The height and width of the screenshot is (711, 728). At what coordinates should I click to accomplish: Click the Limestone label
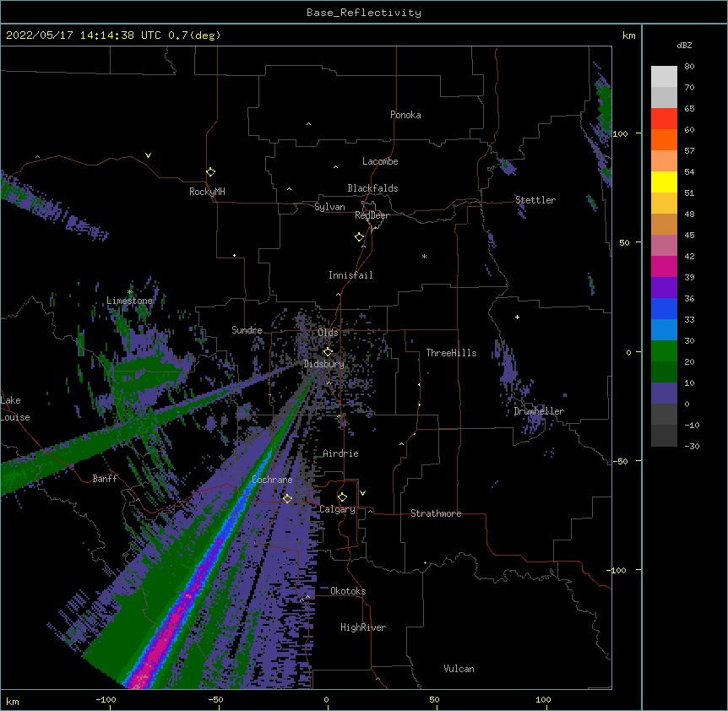129,301
